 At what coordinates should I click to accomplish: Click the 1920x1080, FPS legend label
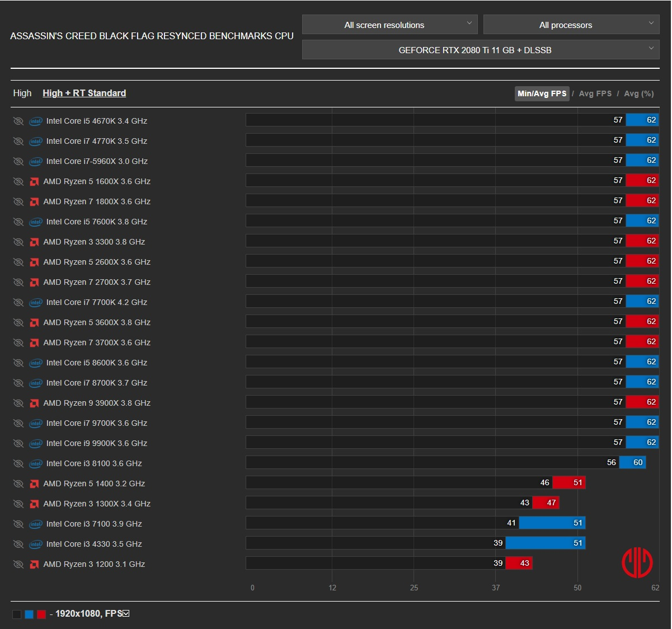click(88, 613)
